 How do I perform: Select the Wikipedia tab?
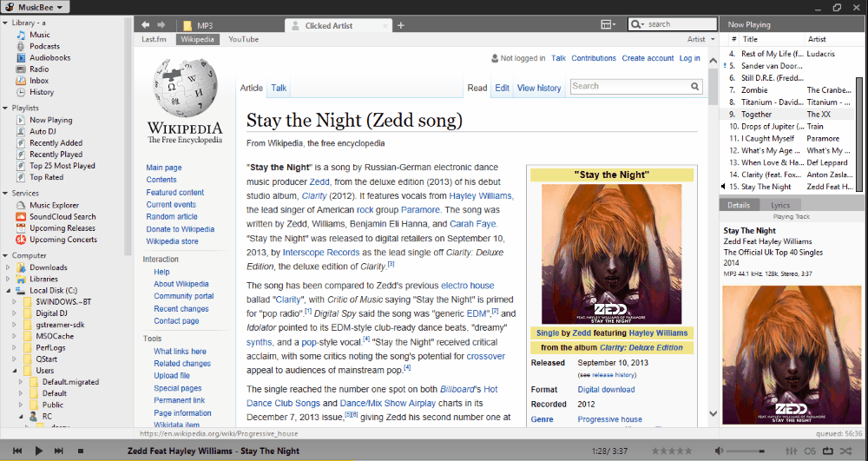click(x=198, y=39)
